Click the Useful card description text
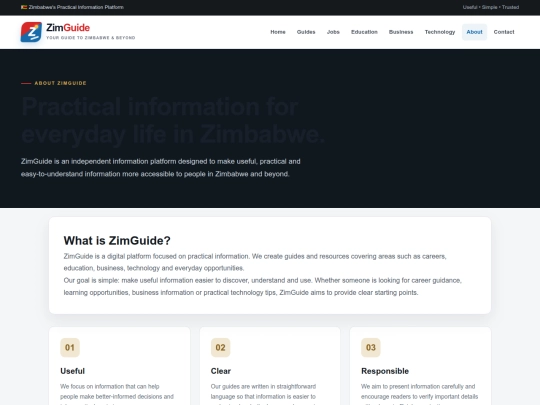The width and height of the screenshot is (540, 405). pos(117,394)
